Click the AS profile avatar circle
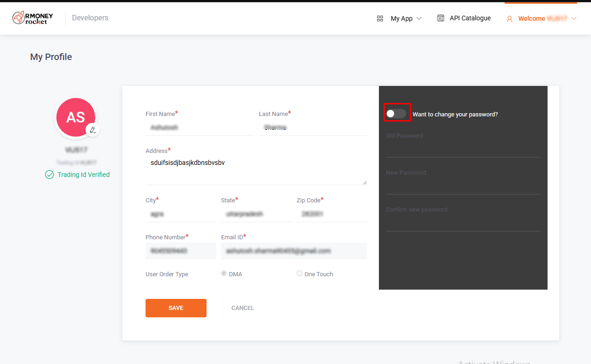Image resolution: width=591 pixels, height=364 pixels. [75, 117]
